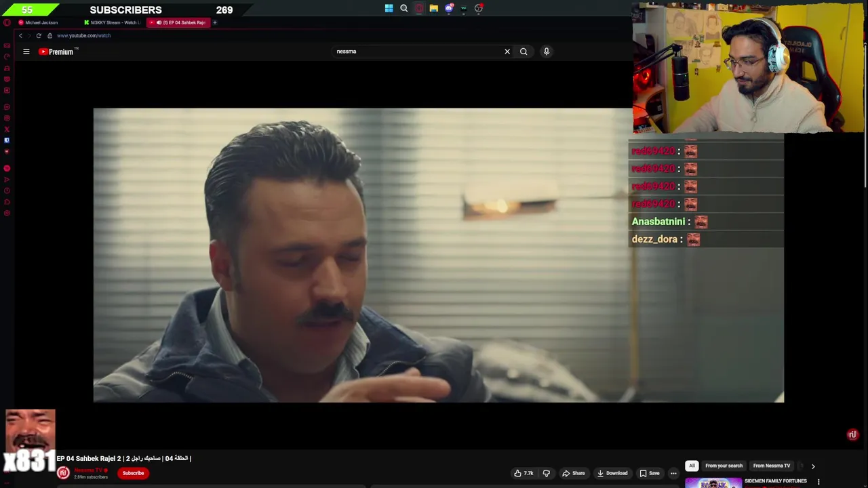Open GX Corner gamepad sidebar icon
The image size is (868, 488).
point(7,45)
